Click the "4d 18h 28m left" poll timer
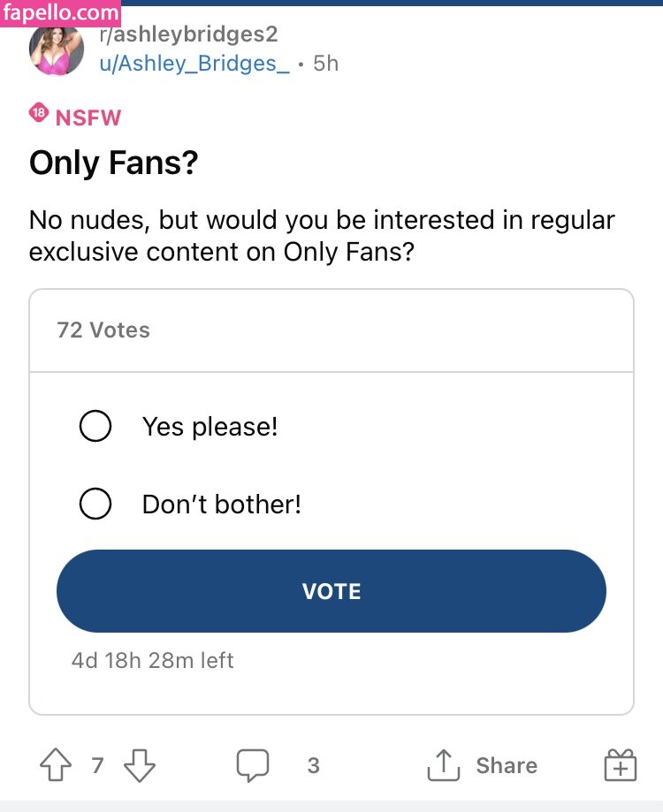Screen dimensions: 663x812 (x=152, y=660)
